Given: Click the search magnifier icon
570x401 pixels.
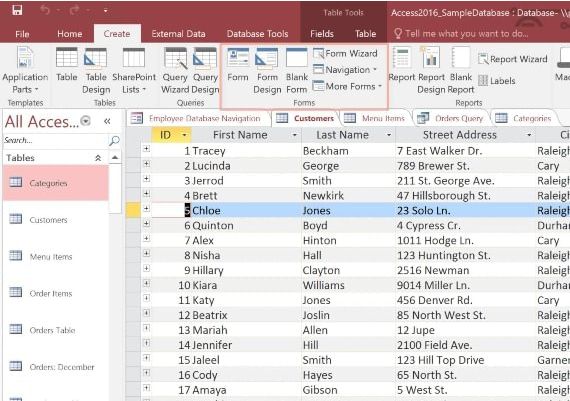Looking at the screenshot, I should point(114,140).
